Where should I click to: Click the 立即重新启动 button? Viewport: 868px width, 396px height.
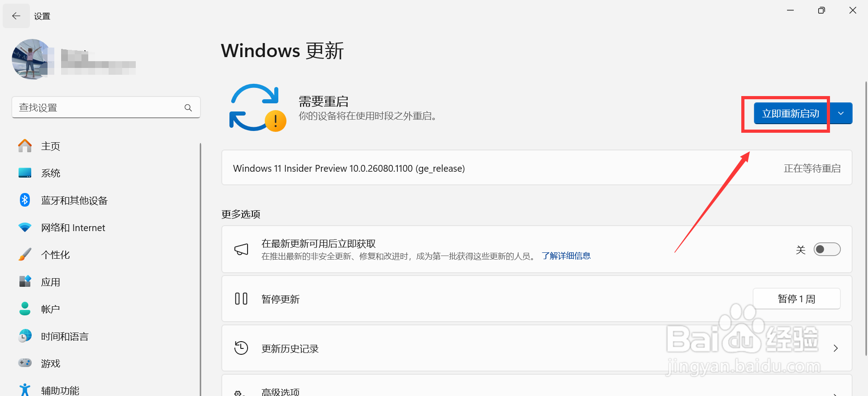click(x=790, y=113)
